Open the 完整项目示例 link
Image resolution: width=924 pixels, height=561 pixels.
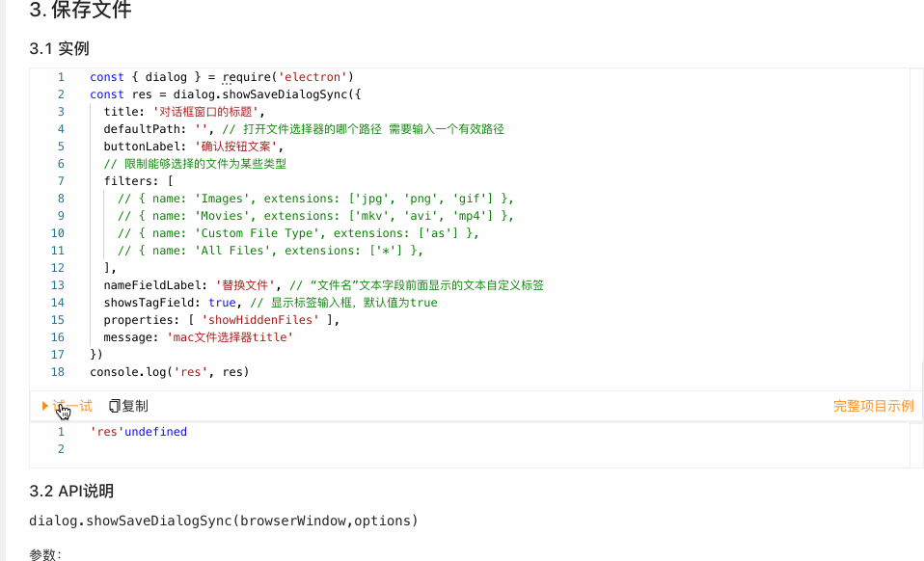coord(872,405)
